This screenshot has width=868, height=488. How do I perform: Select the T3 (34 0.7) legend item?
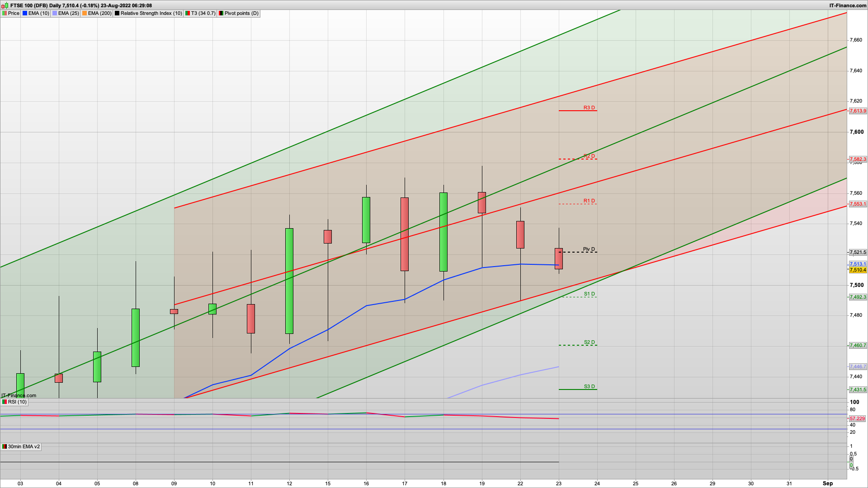[201, 13]
